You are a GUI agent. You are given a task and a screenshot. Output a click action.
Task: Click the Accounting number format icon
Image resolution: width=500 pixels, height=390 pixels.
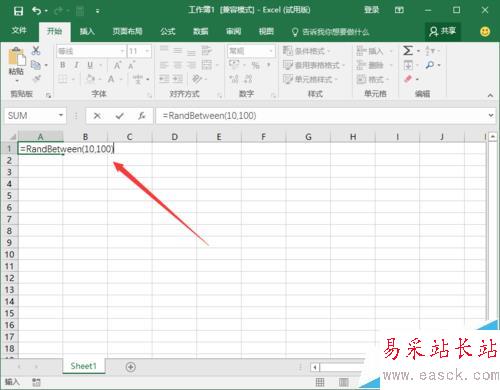[x=234, y=64]
